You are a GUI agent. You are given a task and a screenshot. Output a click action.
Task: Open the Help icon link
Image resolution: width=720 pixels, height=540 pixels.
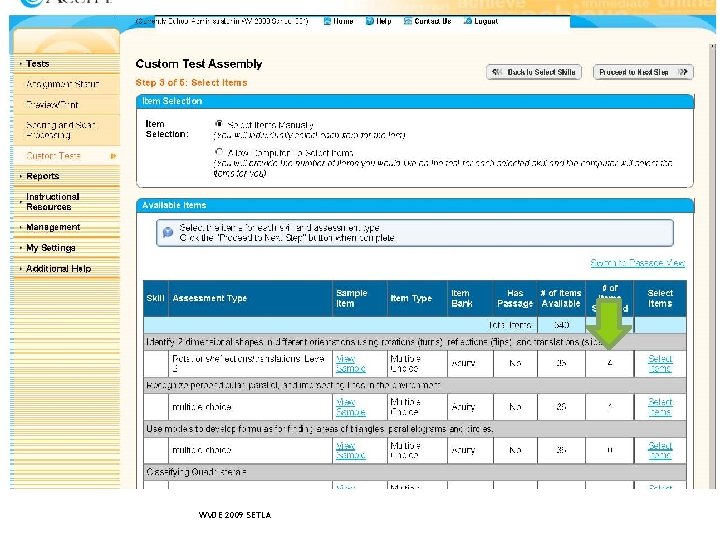[x=370, y=21]
